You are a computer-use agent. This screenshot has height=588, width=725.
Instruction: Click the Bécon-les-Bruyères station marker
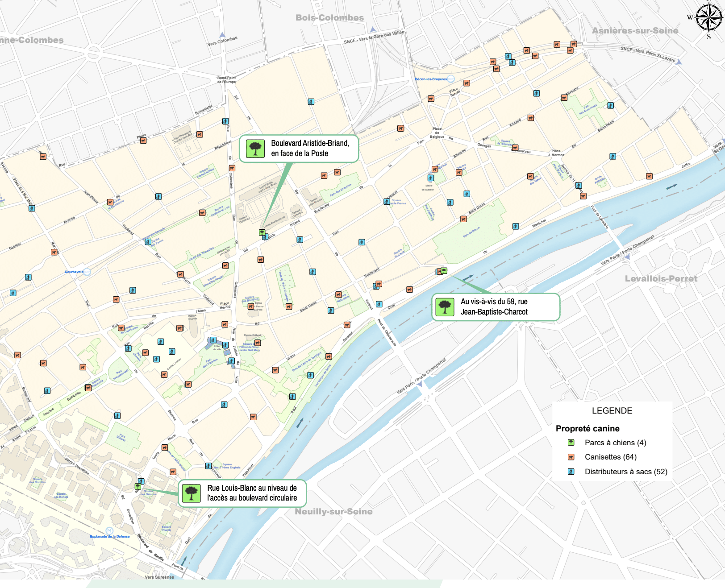tap(451, 79)
